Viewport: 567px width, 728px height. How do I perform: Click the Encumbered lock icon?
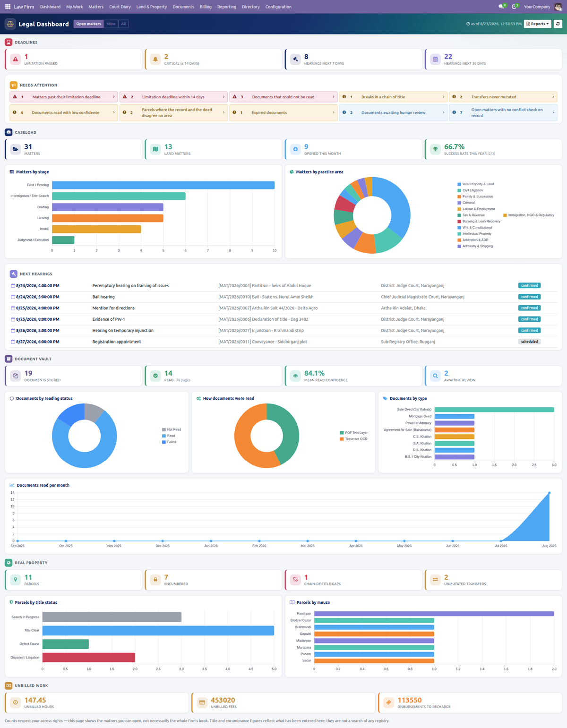coord(155,580)
